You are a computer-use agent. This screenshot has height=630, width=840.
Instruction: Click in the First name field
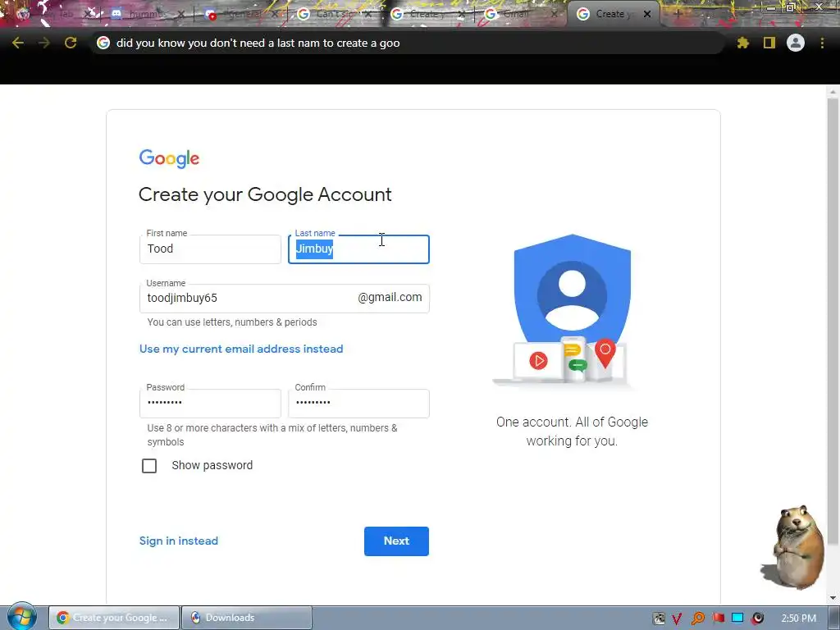pyautogui.click(x=210, y=249)
